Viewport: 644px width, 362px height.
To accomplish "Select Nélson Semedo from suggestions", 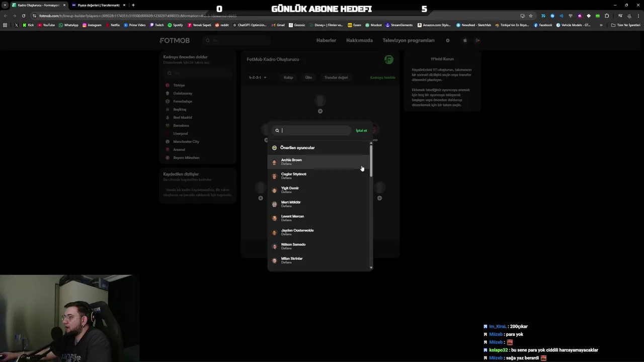I will click(x=319, y=246).
